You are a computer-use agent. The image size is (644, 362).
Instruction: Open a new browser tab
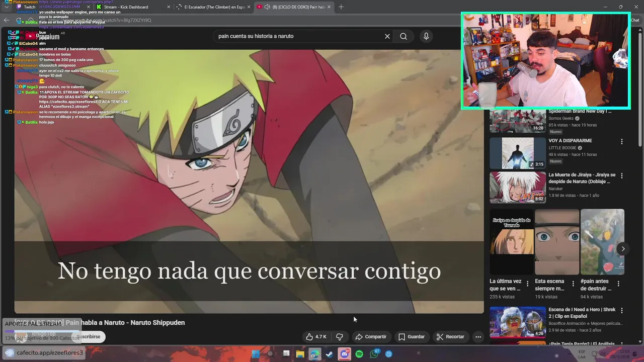[341, 7]
